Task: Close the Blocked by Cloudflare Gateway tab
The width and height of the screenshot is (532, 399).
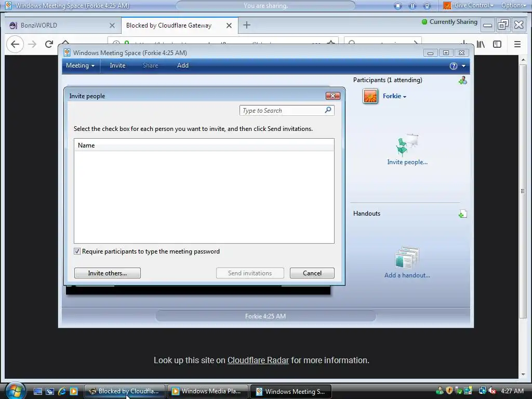Action: tap(229, 25)
